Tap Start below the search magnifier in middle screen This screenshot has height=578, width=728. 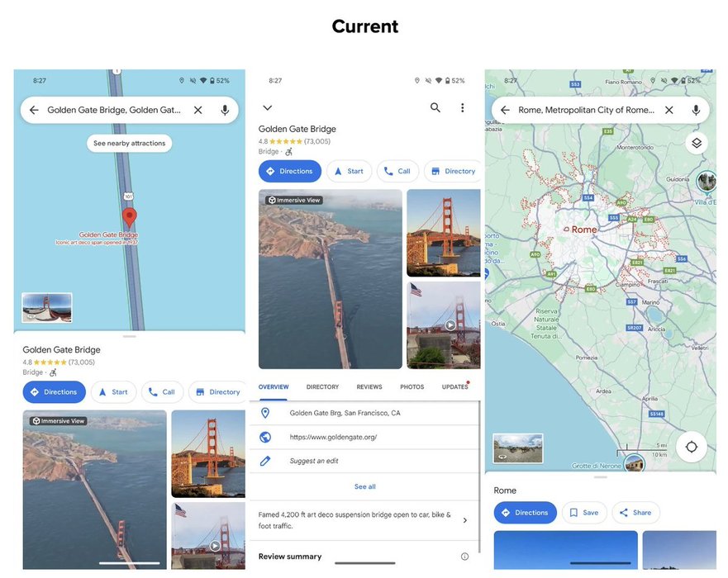pos(350,171)
